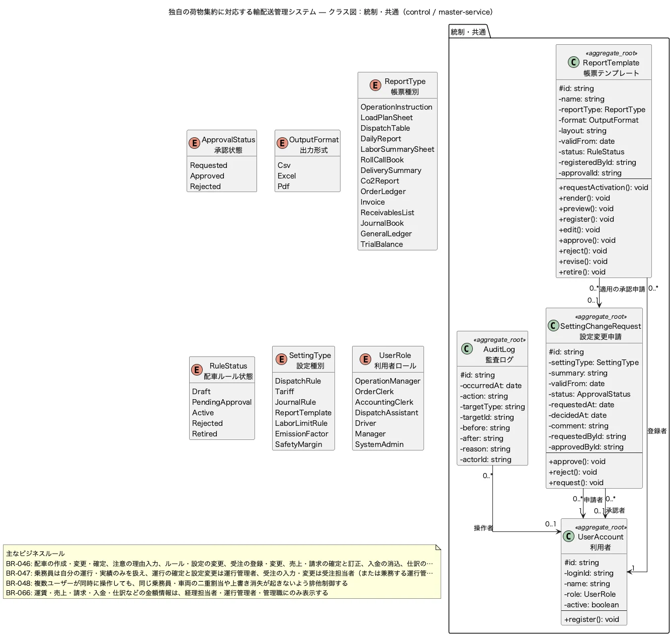Select the Requested value in ApprovalStatus
Viewport: 672px width, 636px height.
coord(209,165)
